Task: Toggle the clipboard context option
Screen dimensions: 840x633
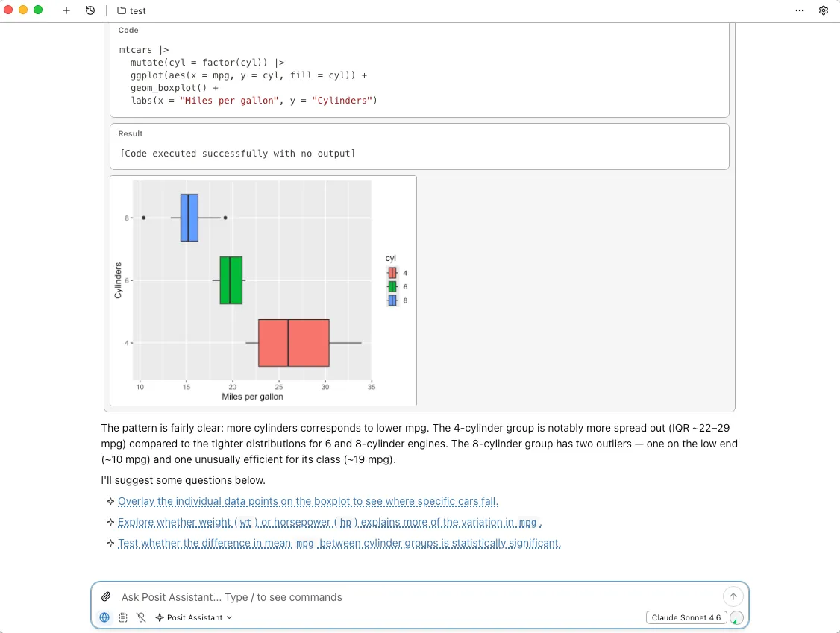Action: (123, 617)
